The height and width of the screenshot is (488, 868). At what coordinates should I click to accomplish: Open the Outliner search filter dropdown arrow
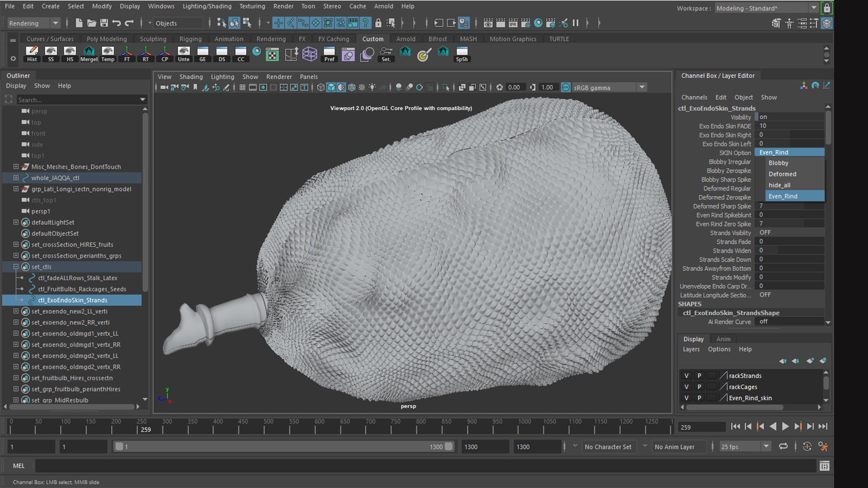(x=143, y=100)
